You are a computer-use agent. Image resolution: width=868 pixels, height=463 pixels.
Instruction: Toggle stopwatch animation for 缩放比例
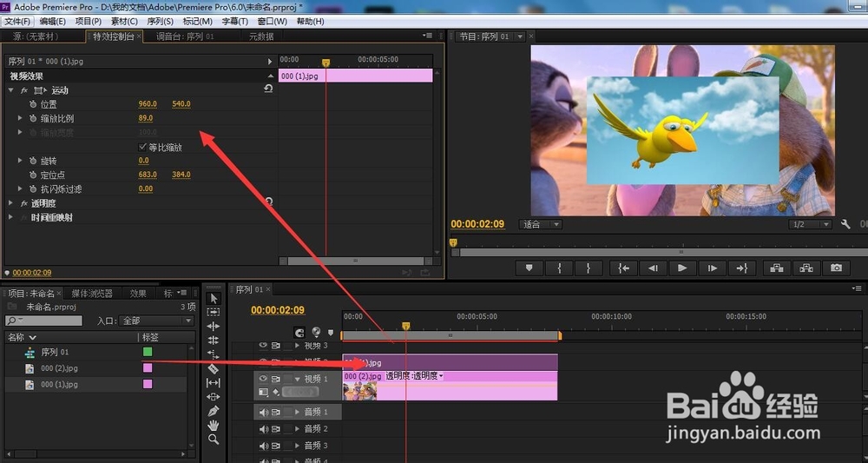(33, 118)
